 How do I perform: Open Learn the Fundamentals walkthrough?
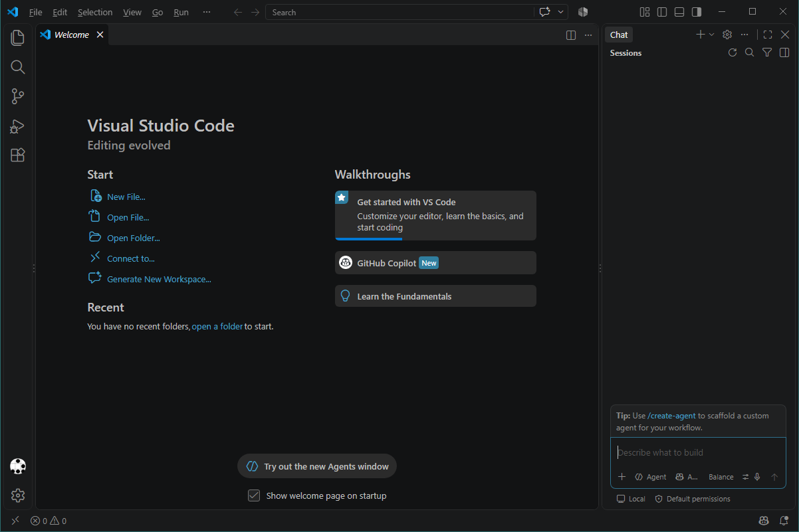(x=435, y=296)
